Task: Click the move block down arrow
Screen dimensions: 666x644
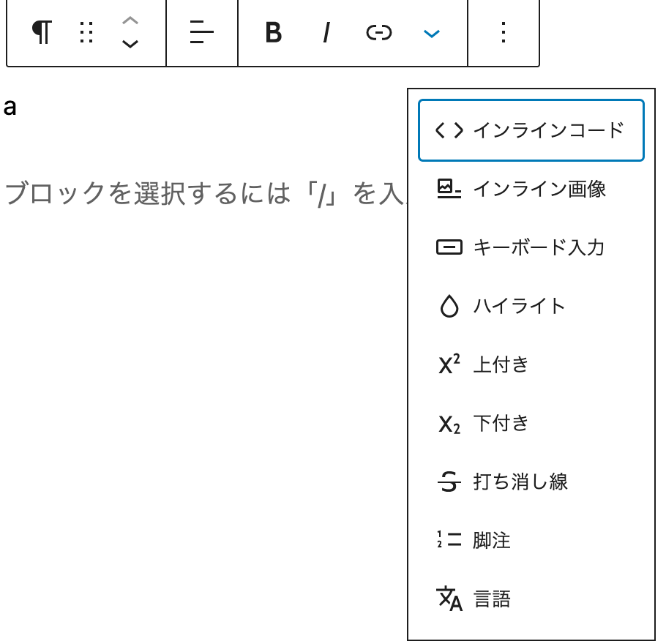Action: click(x=130, y=44)
